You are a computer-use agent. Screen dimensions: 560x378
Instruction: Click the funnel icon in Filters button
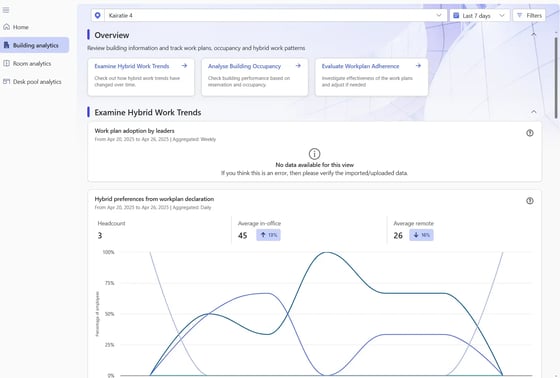click(520, 15)
